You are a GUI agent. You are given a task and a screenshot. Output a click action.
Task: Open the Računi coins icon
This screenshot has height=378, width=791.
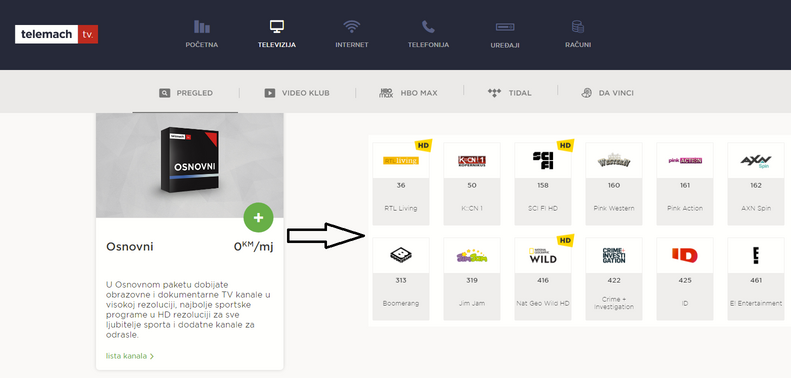click(578, 27)
